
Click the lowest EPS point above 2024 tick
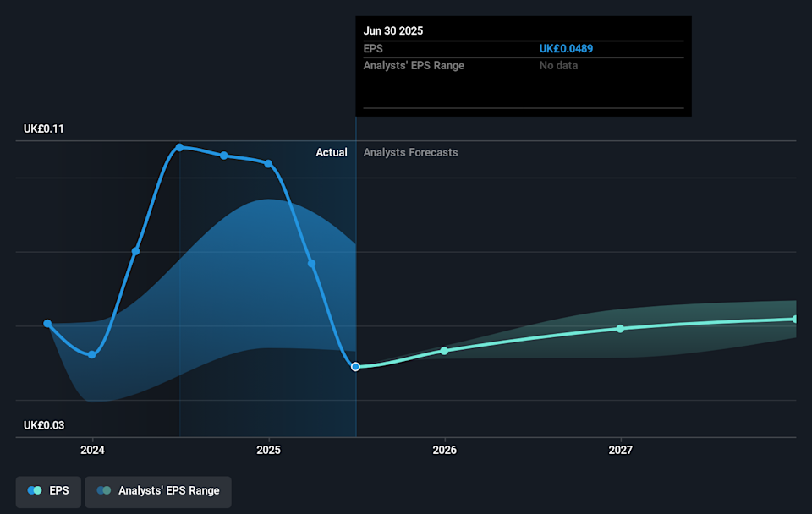tap(92, 354)
